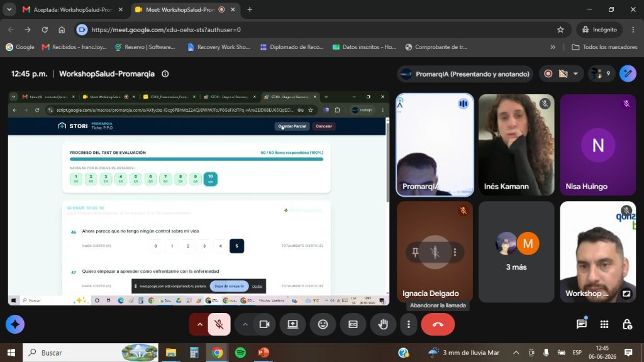Choose score 3 for question 46

click(204, 246)
